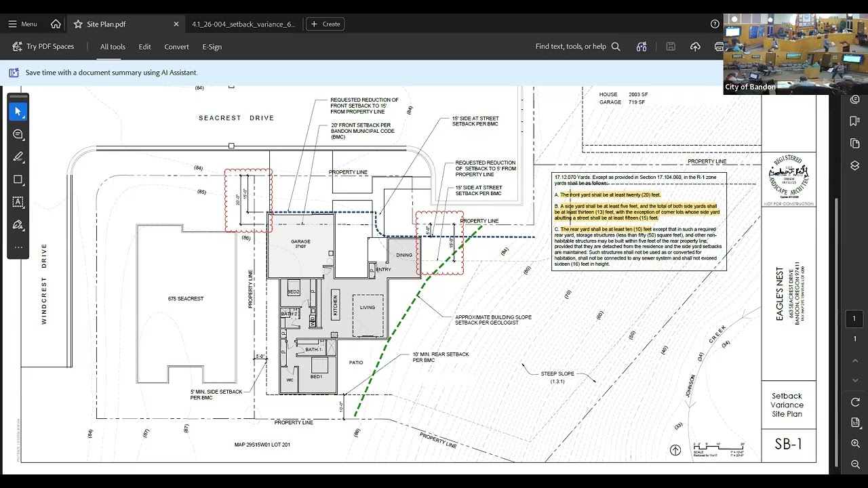Click the GARAGE room label
Screen dimensions: 868x488
coord(300,241)
